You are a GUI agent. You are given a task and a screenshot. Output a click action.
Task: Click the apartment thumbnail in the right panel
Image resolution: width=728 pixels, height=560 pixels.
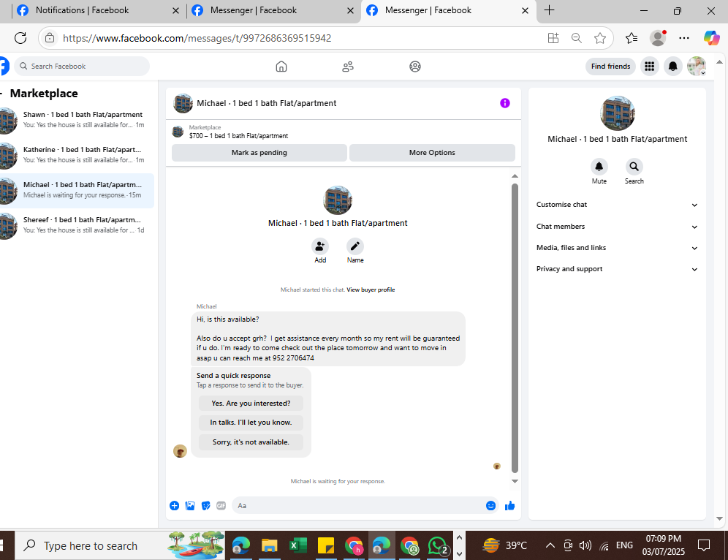617,113
